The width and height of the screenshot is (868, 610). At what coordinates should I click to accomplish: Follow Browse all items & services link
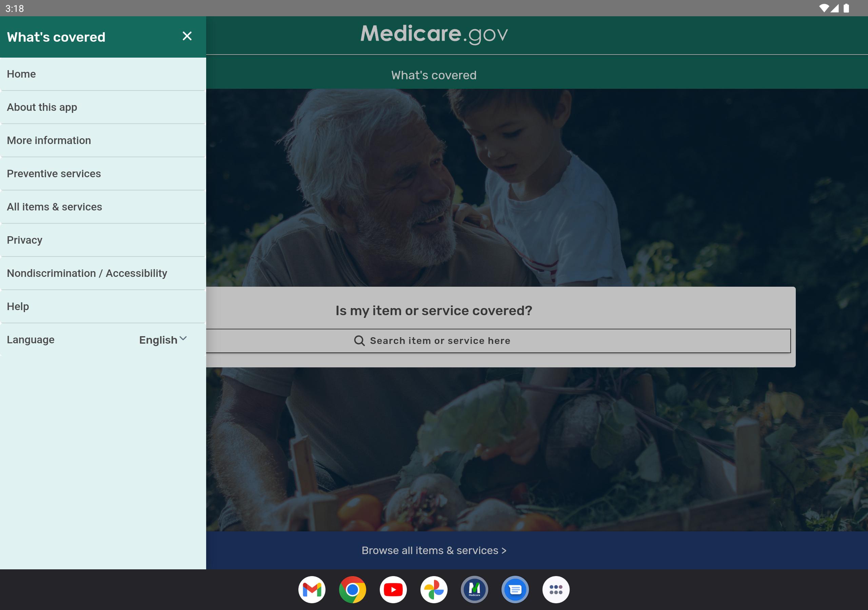click(x=434, y=550)
